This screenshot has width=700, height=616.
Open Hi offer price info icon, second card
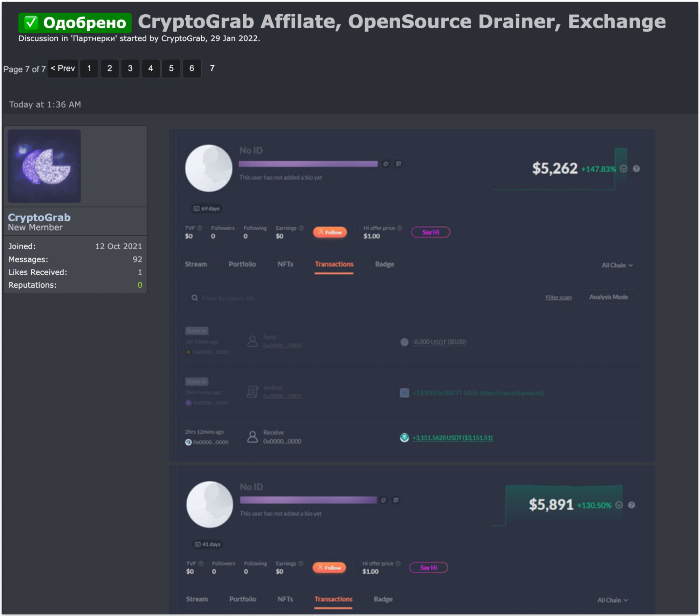click(x=398, y=563)
